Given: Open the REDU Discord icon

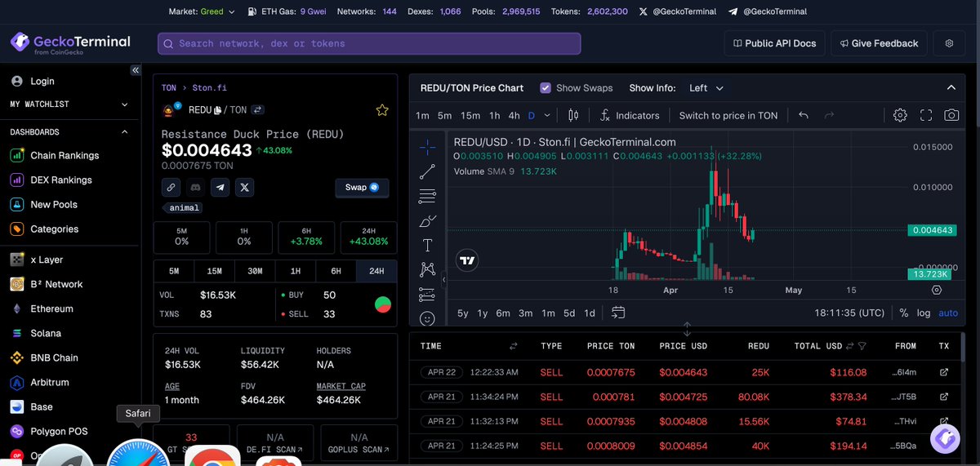Looking at the screenshot, I should [195, 188].
